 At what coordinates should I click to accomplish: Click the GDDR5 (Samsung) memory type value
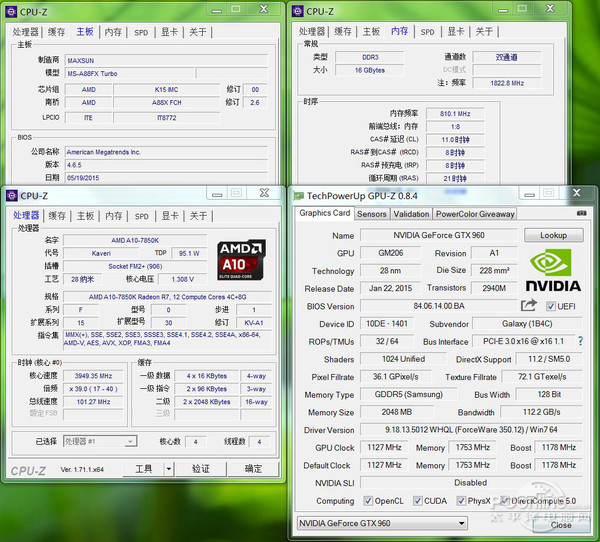[x=408, y=394]
